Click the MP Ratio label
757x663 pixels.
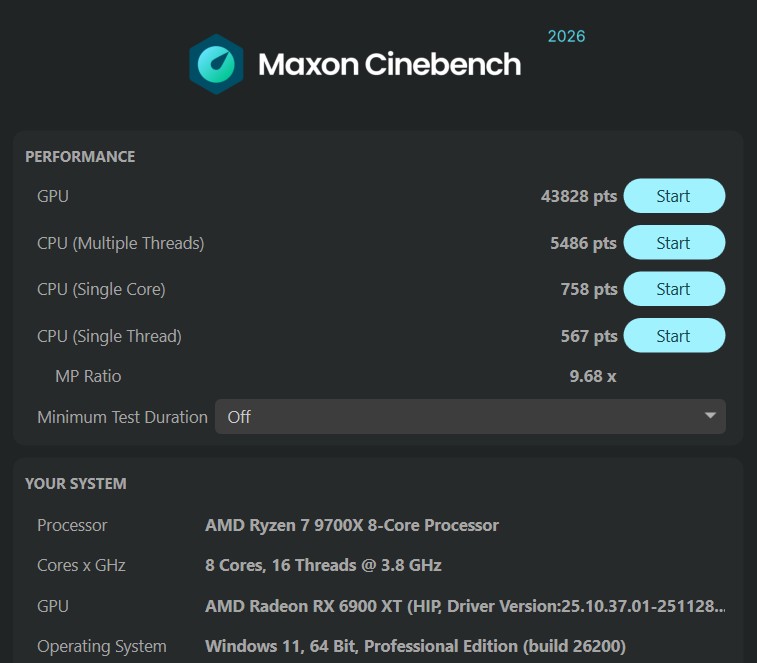(x=88, y=376)
